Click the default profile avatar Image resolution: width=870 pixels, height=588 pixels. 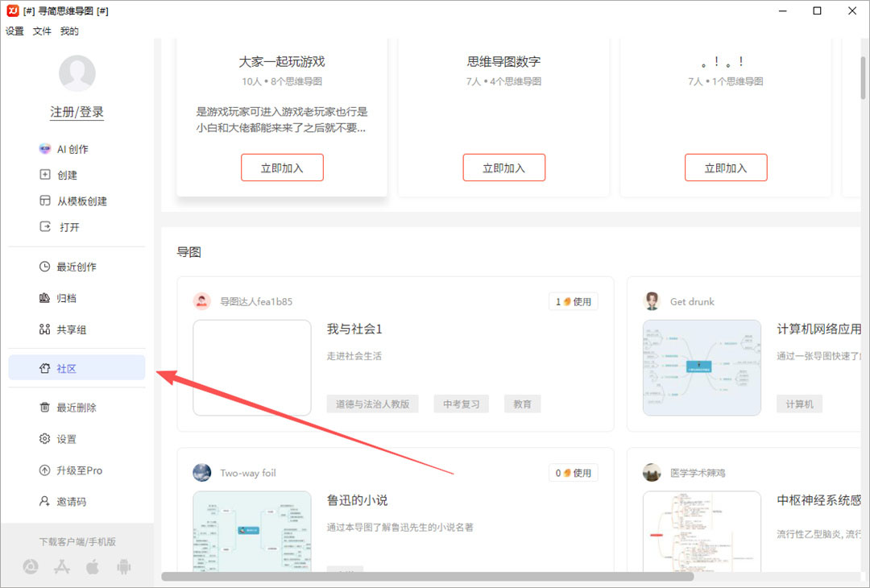tap(77, 73)
